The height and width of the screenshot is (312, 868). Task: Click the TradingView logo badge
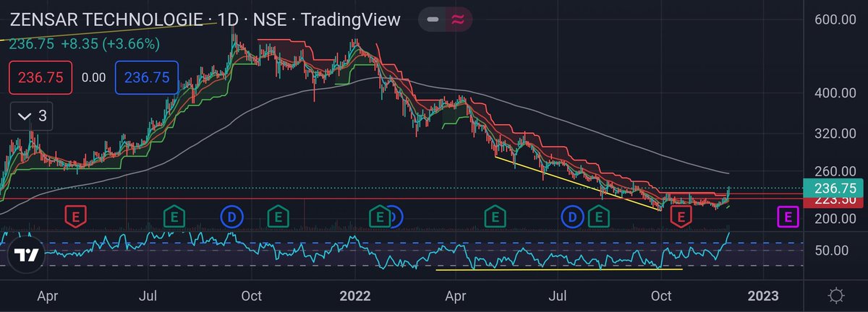point(27,253)
